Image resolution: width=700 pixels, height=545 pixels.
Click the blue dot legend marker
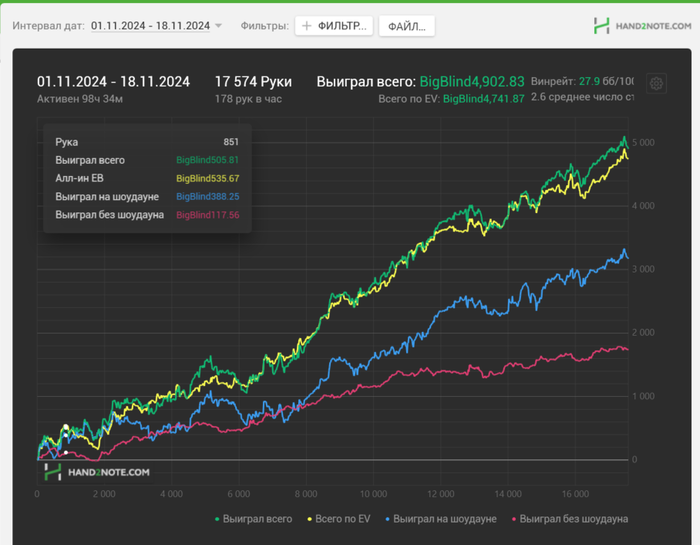388,519
